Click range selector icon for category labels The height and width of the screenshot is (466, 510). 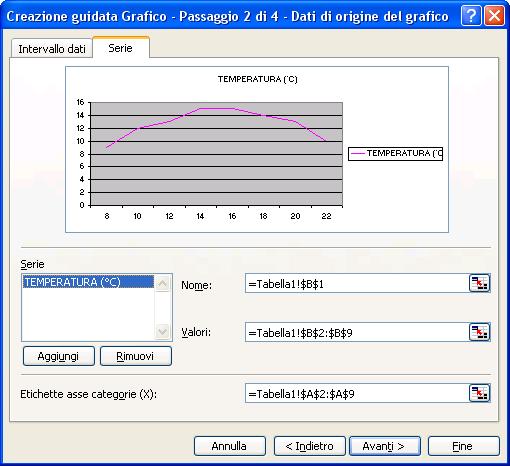click(x=479, y=393)
